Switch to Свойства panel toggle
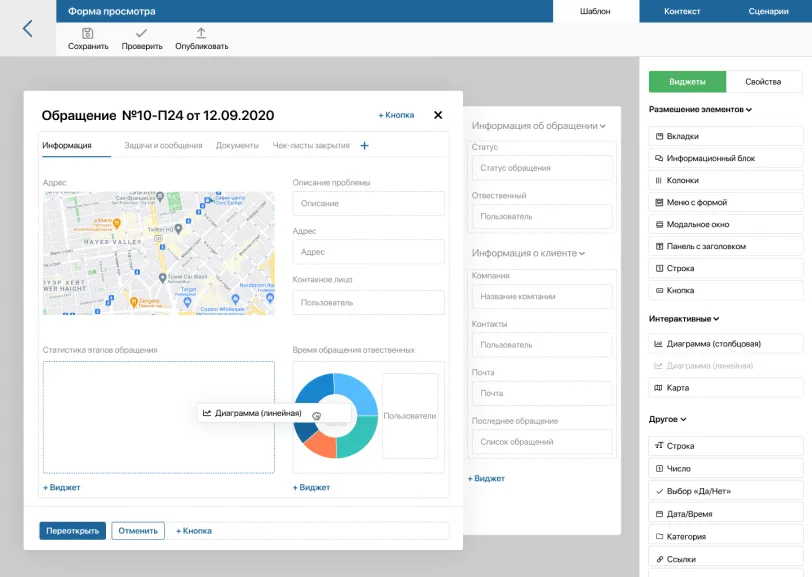Viewport: 812px width, 577px height. tap(763, 82)
